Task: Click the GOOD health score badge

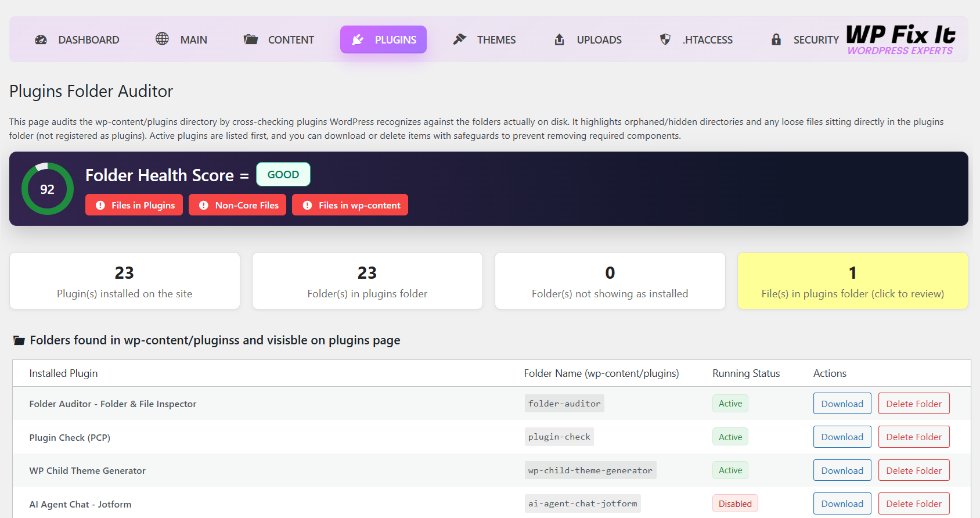Action: [x=283, y=174]
